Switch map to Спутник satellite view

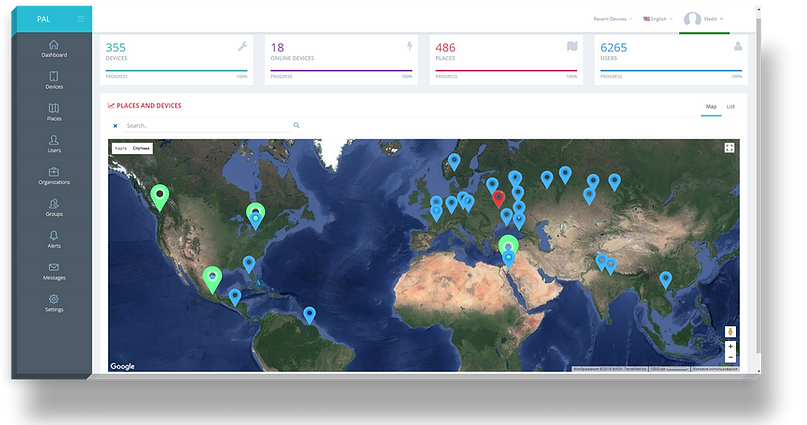(x=141, y=148)
